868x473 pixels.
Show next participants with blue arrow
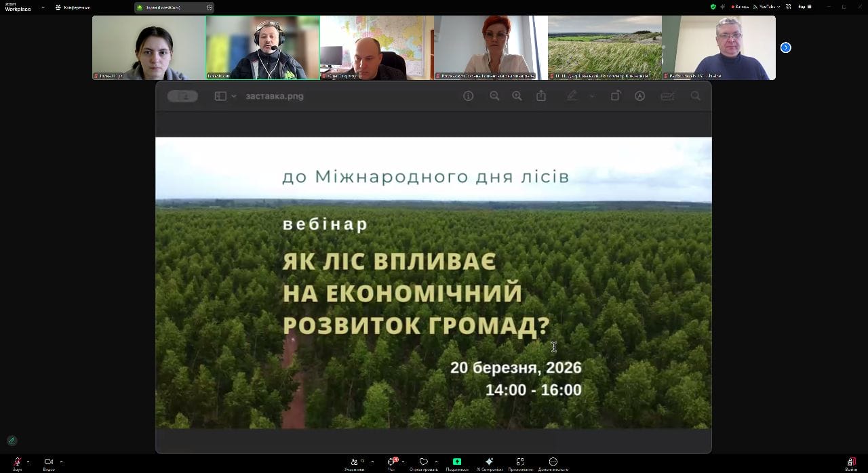[785, 47]
